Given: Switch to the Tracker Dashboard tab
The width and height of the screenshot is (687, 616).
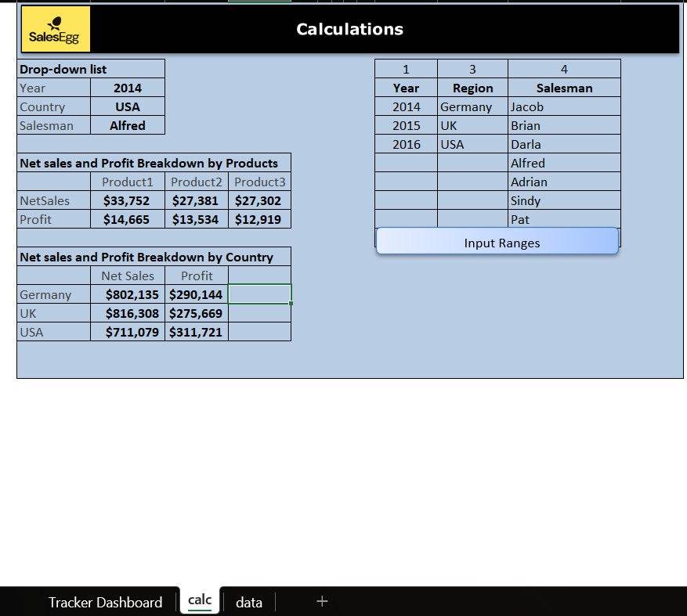Looking at the screenshot, I should pyautogui.click(x=105, y=602).
